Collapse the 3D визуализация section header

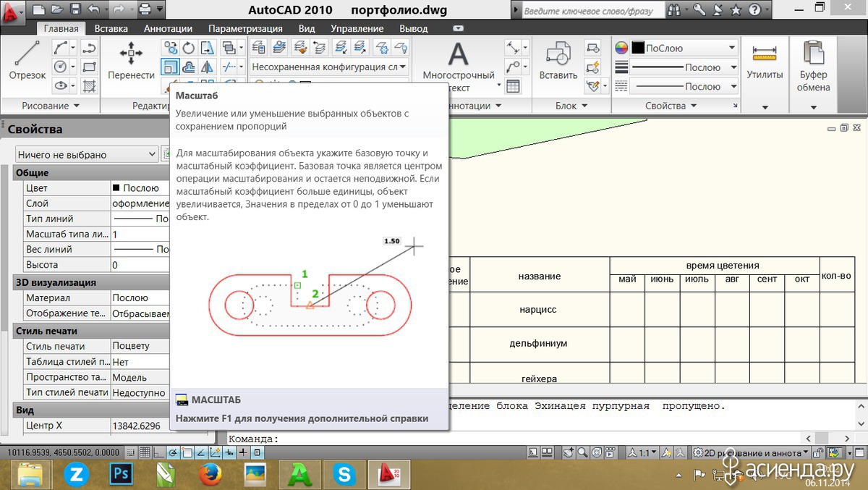pos(91,282)
